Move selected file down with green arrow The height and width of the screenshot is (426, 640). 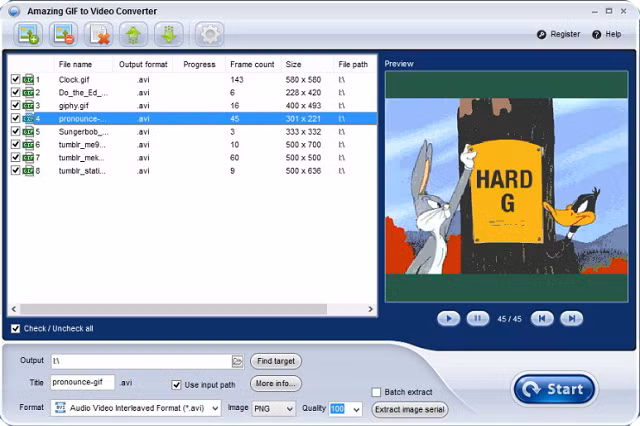pyautogui.click(x=168, y=35)
